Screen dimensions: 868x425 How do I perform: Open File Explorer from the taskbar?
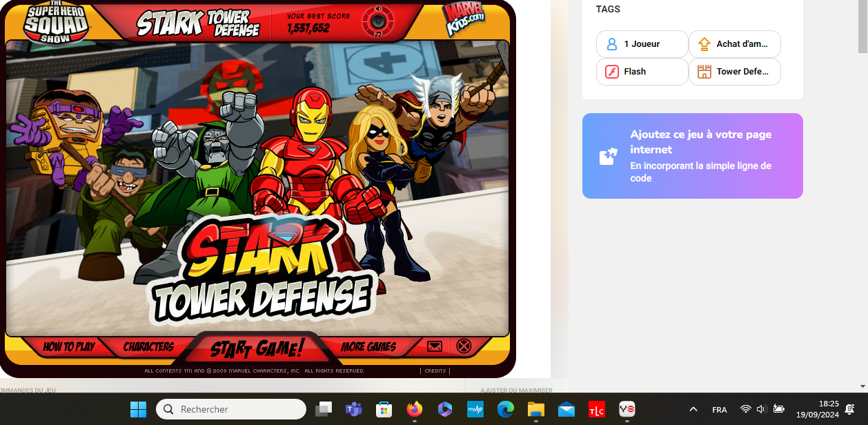pyautogui.click(x=536, y=409)
